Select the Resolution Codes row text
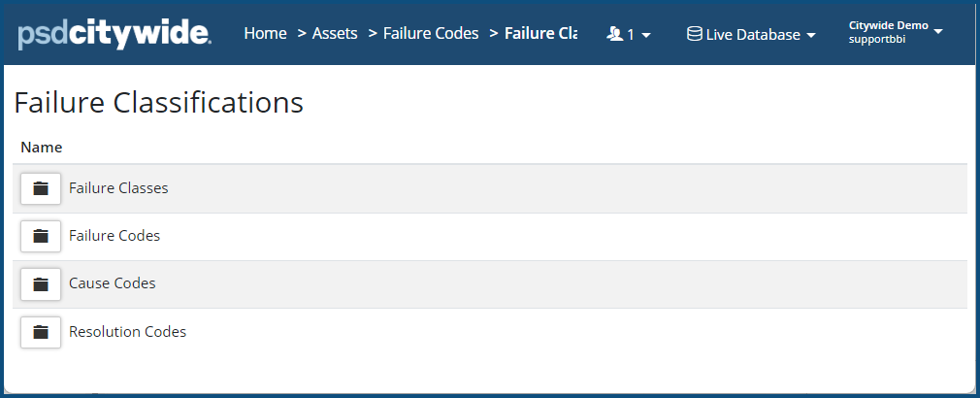 (127, 332)
